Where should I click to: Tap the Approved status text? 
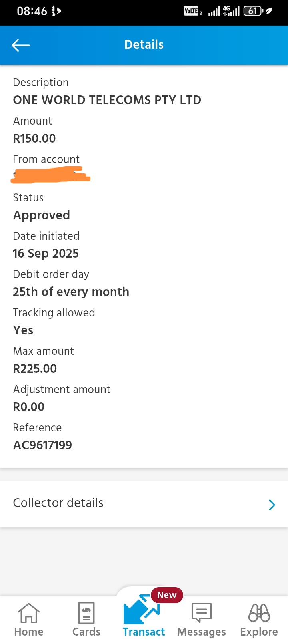(42, 215)
